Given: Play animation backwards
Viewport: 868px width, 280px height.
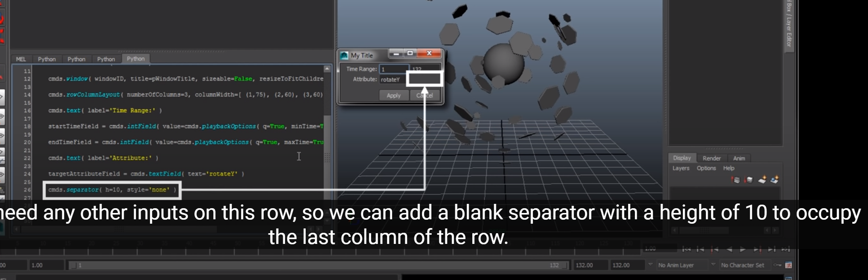Looking at the screenshot, I should pyautogui.click(x=729, y=249).
